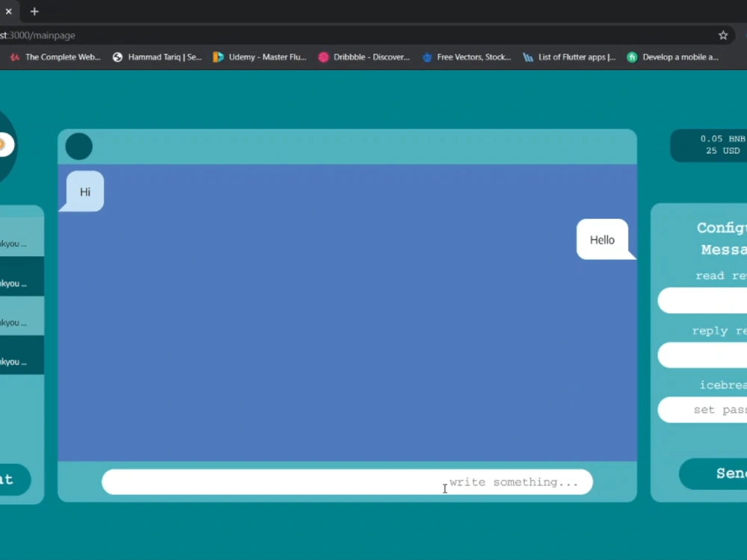Viewport: 747px width, 560px height.
Task: Open the Hammad Tariq bookmark
Action: [x=157, y=57]
